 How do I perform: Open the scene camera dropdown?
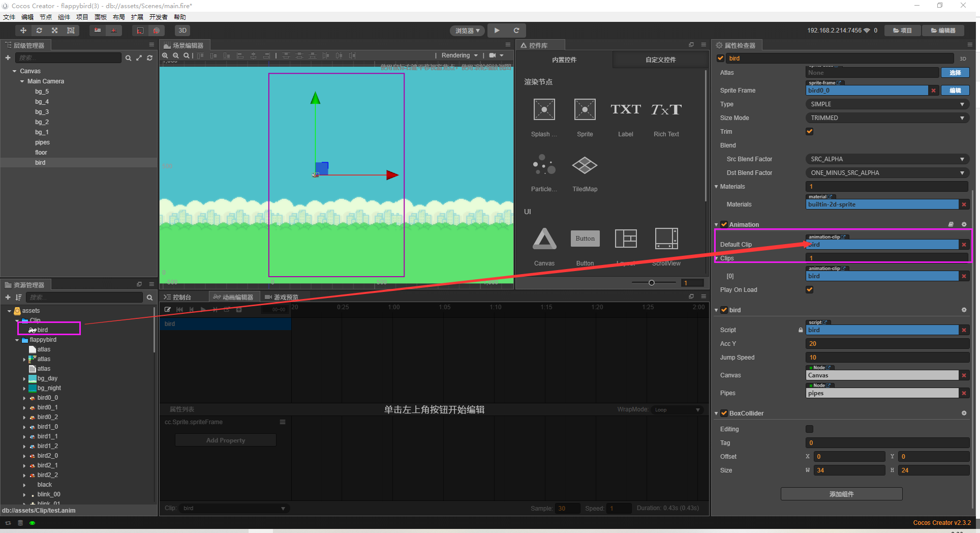click(x=496, y=55)
